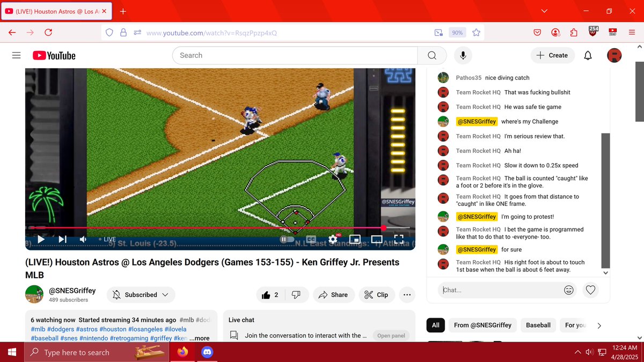Go to YouTube home logo
The height and width of the screenshot is (362, 644).
click(x=54, y=55)
